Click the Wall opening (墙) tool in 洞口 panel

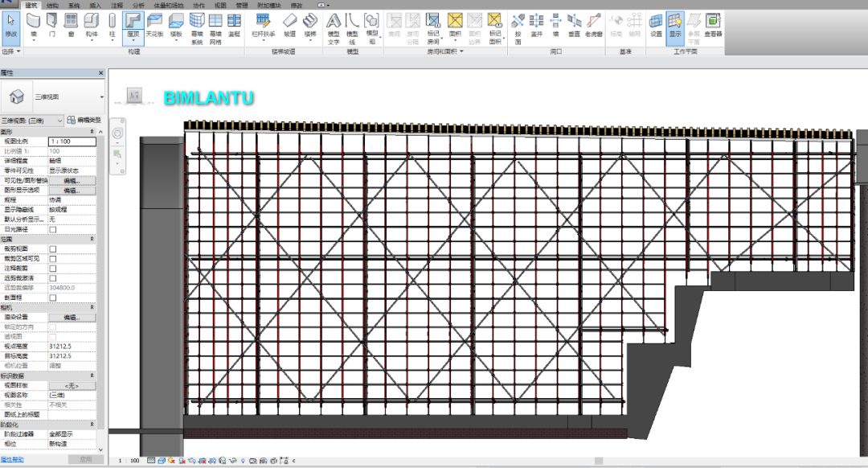tap(555, 26)
